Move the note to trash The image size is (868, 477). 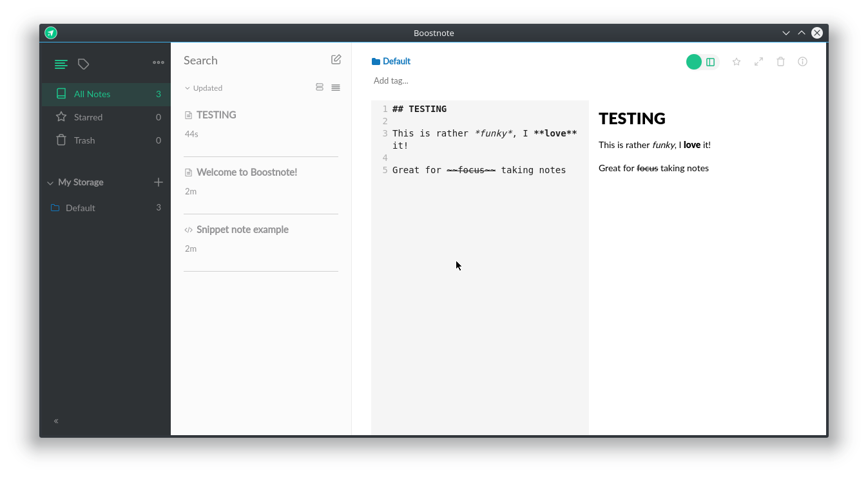780,62
